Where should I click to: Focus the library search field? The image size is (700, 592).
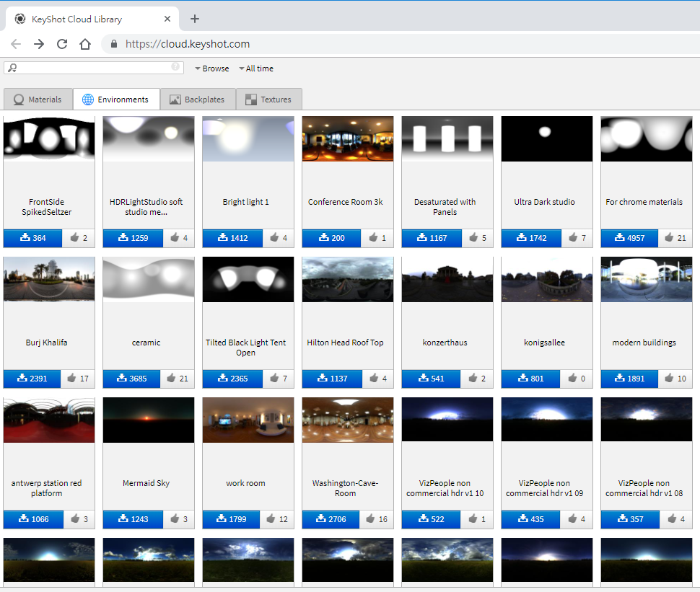tap(94, 68)
